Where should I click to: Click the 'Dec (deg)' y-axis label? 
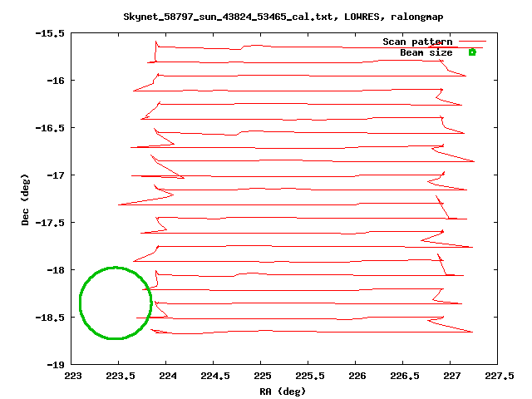coord(26,199)
